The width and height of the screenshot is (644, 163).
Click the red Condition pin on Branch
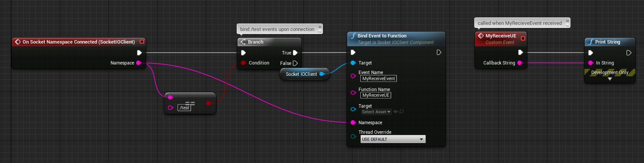pyautogui.click(x=243, y=63)
